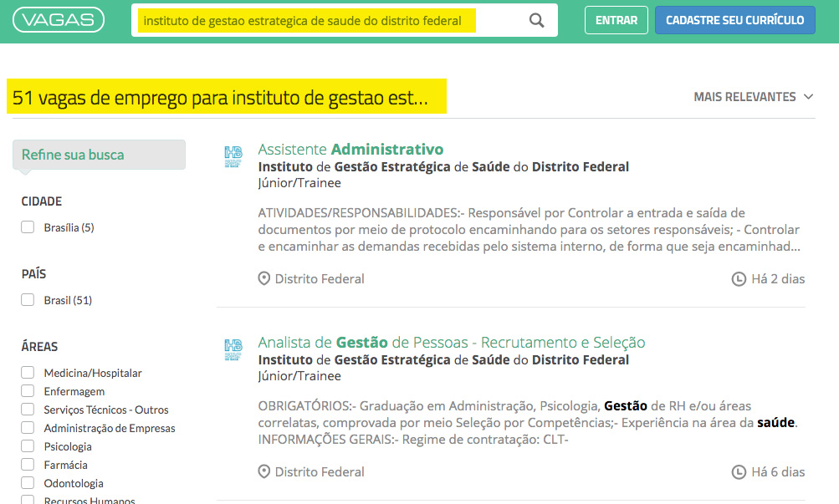Select the Farmácia area checkbox
This screenshot has width=839, height=504.
pyautogui.click(x=28, y=465)
